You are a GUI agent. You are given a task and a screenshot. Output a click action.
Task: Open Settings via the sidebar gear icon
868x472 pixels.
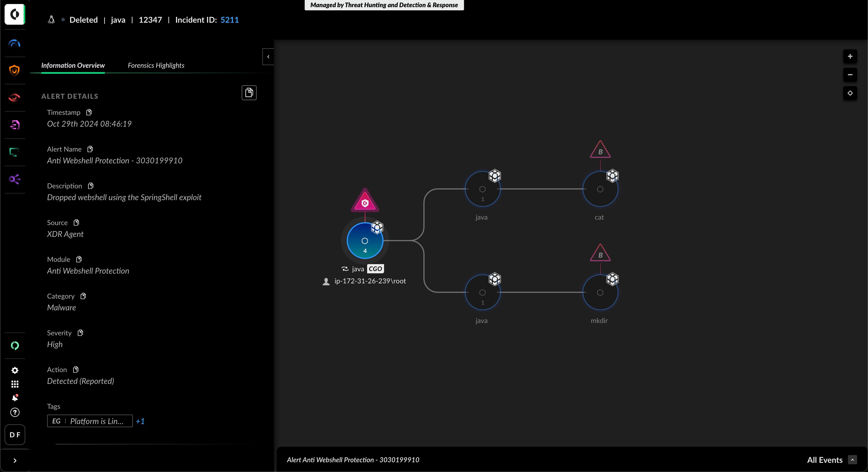tap(14, 370)
